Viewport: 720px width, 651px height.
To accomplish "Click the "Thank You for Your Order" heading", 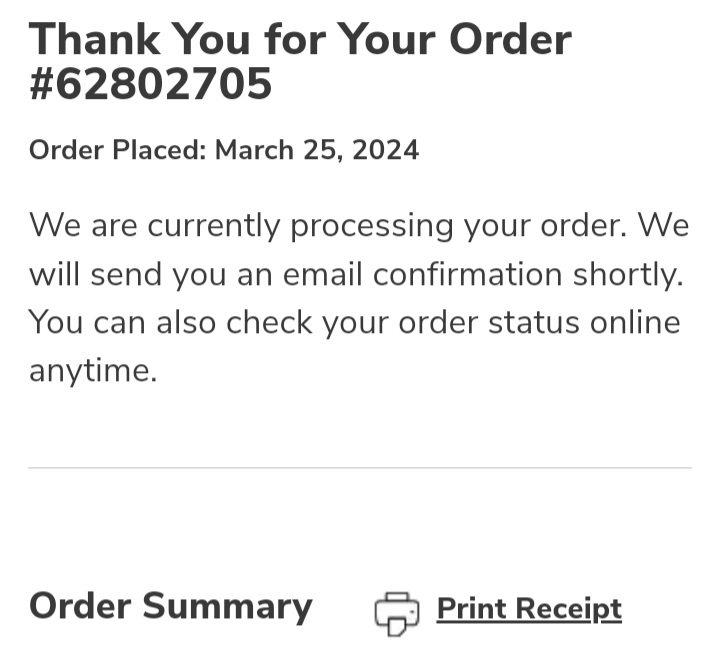I will point(300,40).
